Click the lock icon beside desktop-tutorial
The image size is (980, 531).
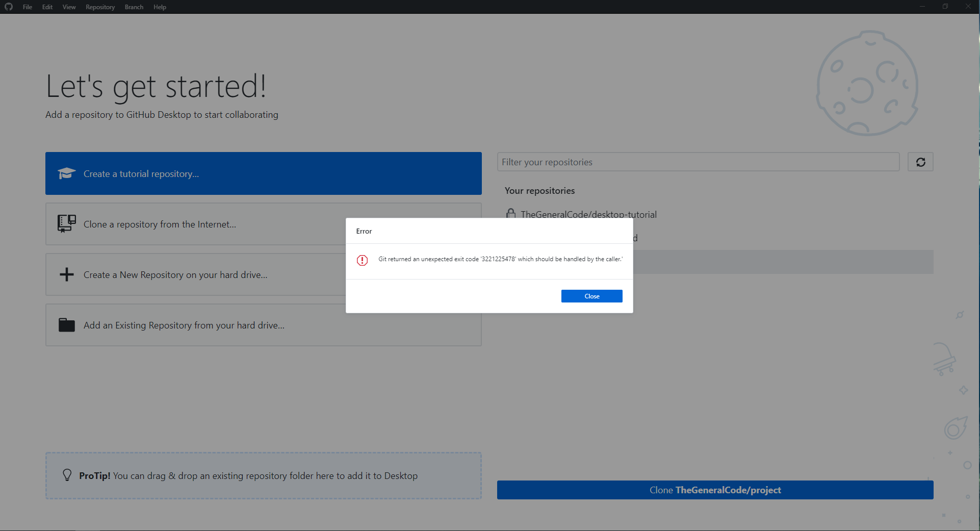(510, 214)
